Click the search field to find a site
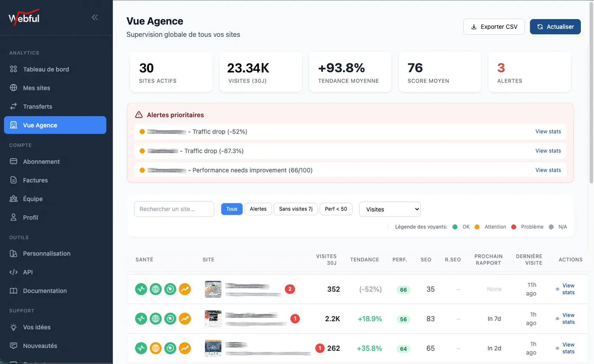The image size is (594, 364). coord(174,209)
